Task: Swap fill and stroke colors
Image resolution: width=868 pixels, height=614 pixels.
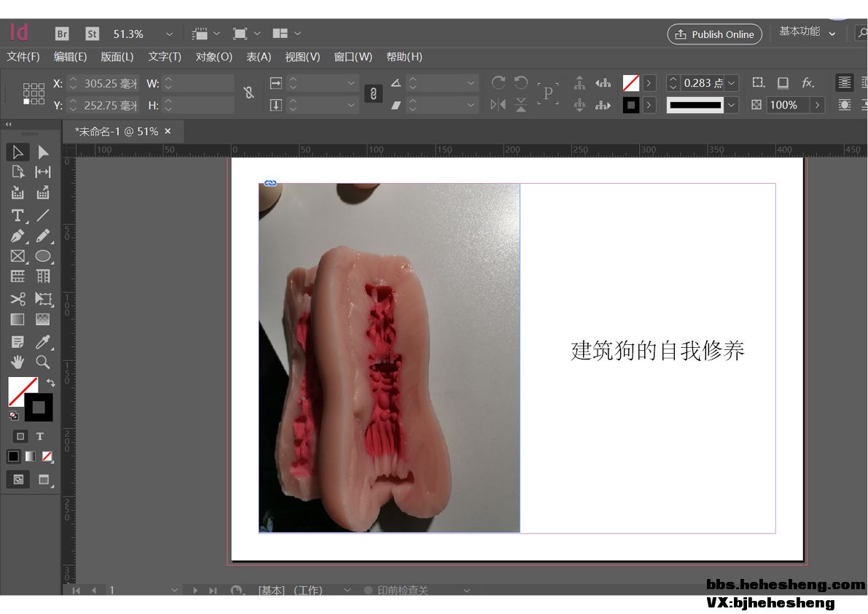Action: point(50,382)
